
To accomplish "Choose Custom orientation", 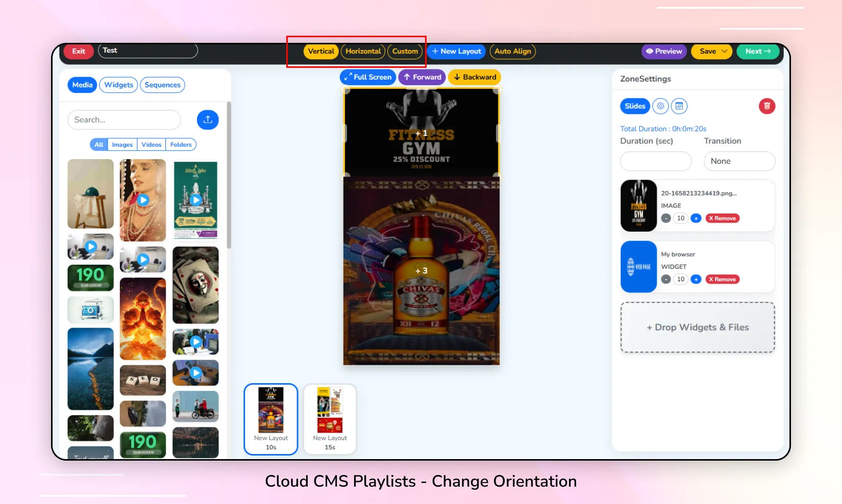I will (405, 52).
